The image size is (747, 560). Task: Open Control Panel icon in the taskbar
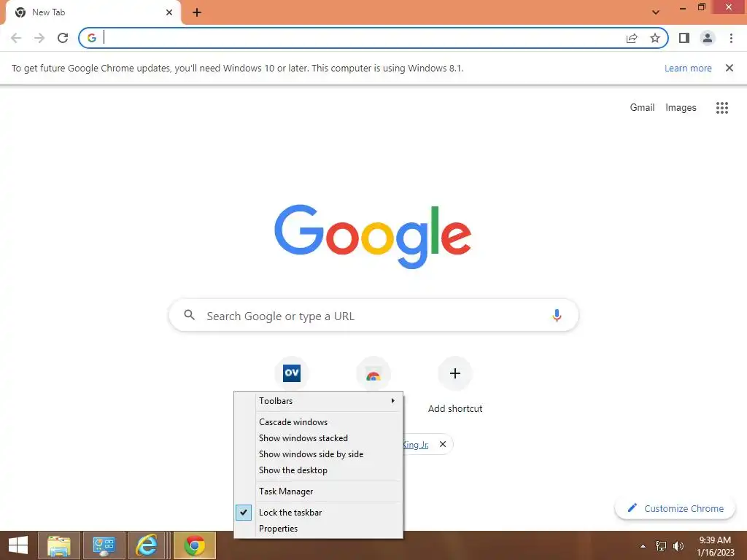[x=104, y=545]
